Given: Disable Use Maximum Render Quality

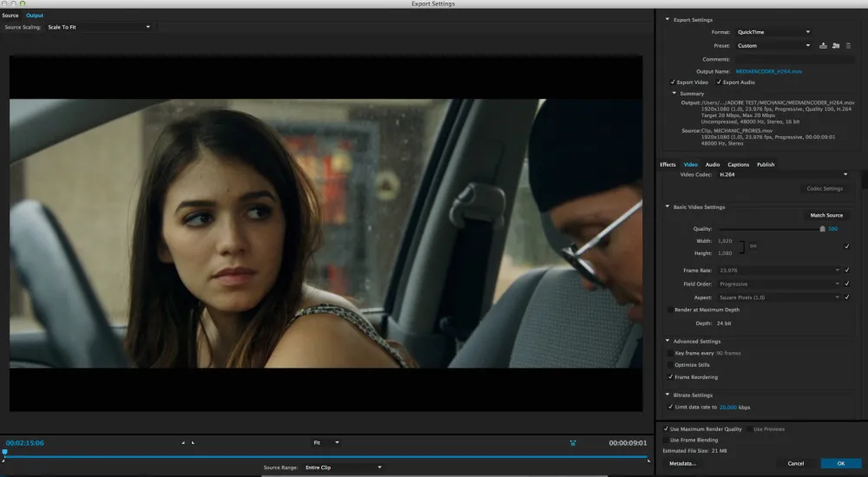Looking at the screenshot, I should click(x=666, y=428).
